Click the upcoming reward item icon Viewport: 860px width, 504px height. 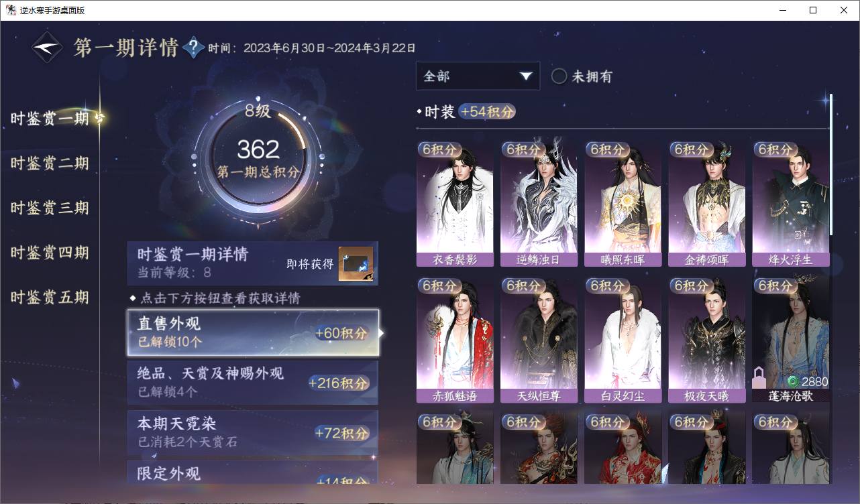click(356, 264)
